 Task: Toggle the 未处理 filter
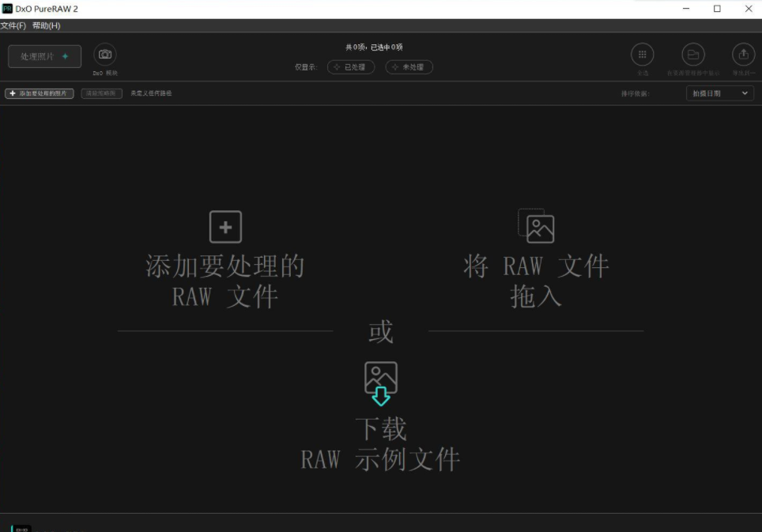tap(409, 67)
